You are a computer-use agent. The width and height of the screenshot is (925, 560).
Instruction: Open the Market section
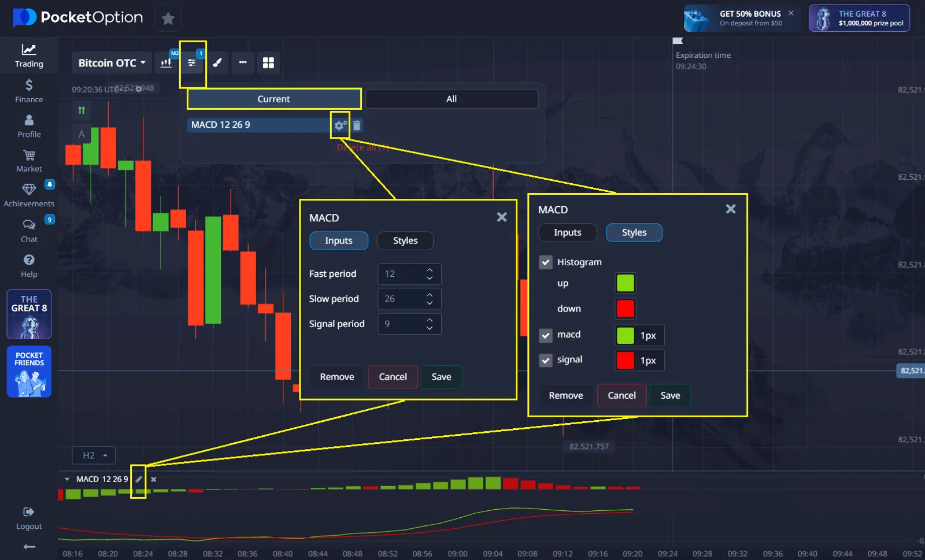click(x=29, y=161)
